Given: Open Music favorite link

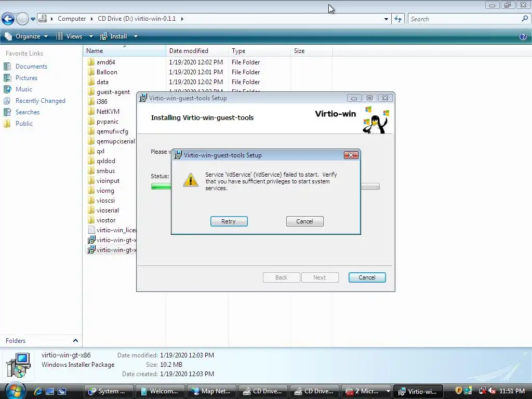Looking at the screenshot, I should [x=24, y=89].
